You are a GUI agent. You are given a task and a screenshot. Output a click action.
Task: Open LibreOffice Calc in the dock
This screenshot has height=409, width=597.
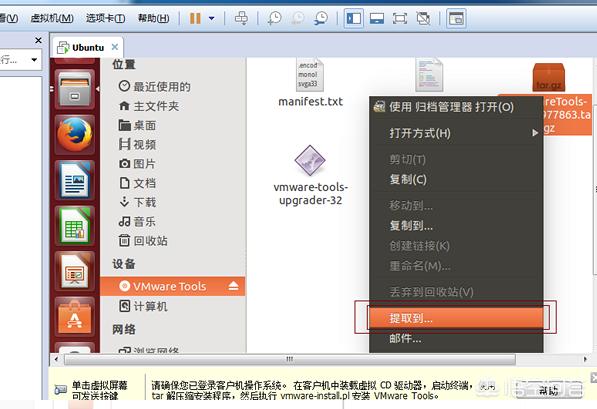75,225
